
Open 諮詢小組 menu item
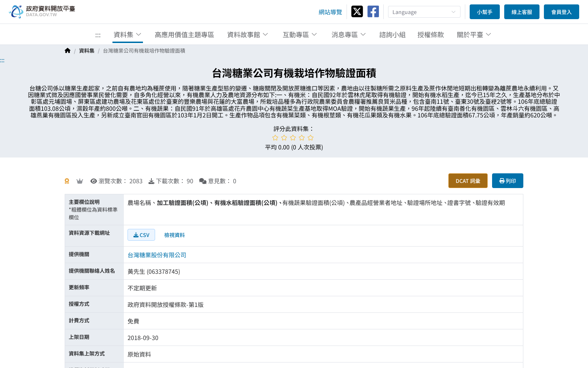pyautogui.click(x=392, y=35)
